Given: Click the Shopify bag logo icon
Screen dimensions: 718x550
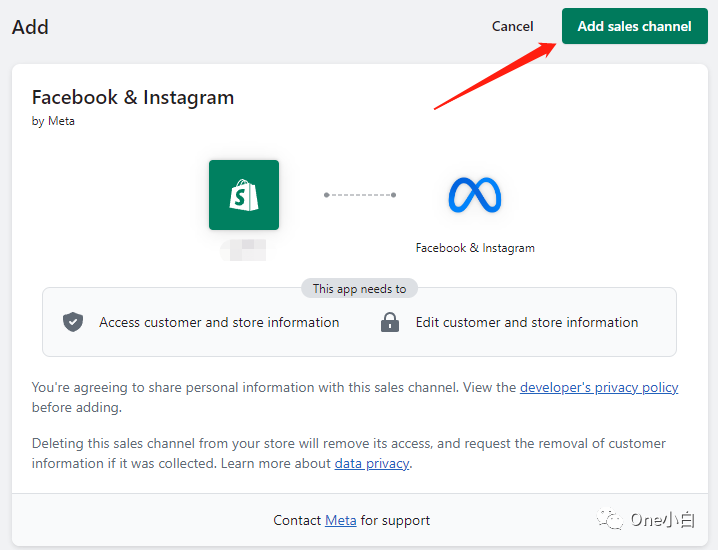Looking at the screenshot, I should (x=244, y=195).
